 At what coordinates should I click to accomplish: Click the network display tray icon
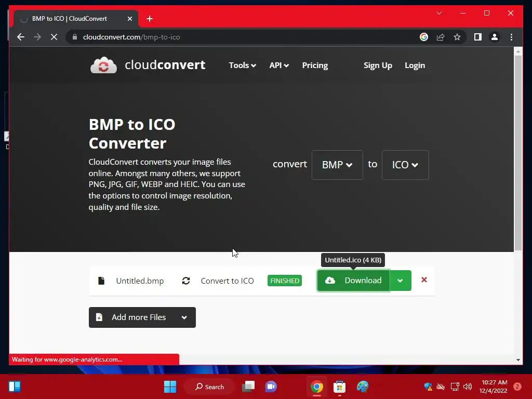455,387
